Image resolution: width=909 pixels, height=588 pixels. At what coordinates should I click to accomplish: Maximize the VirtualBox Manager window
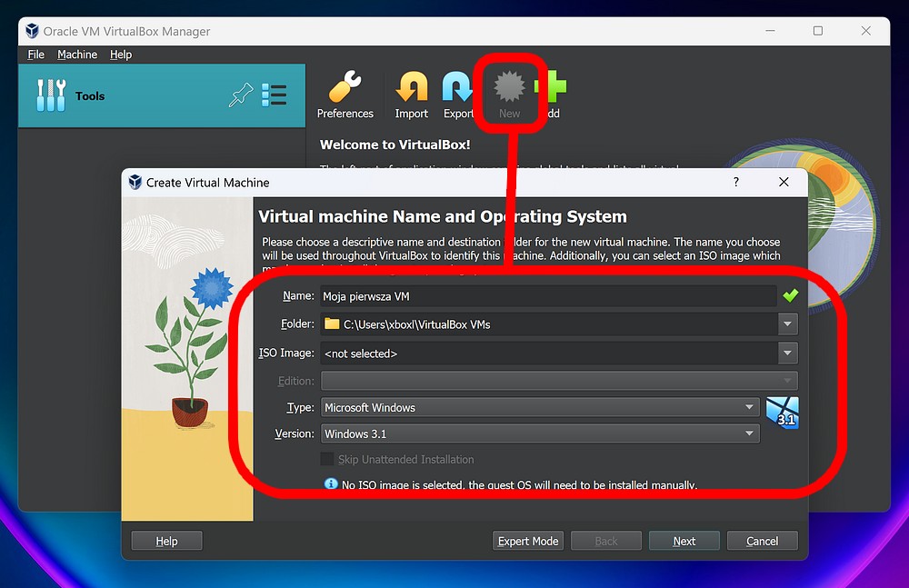817,31
